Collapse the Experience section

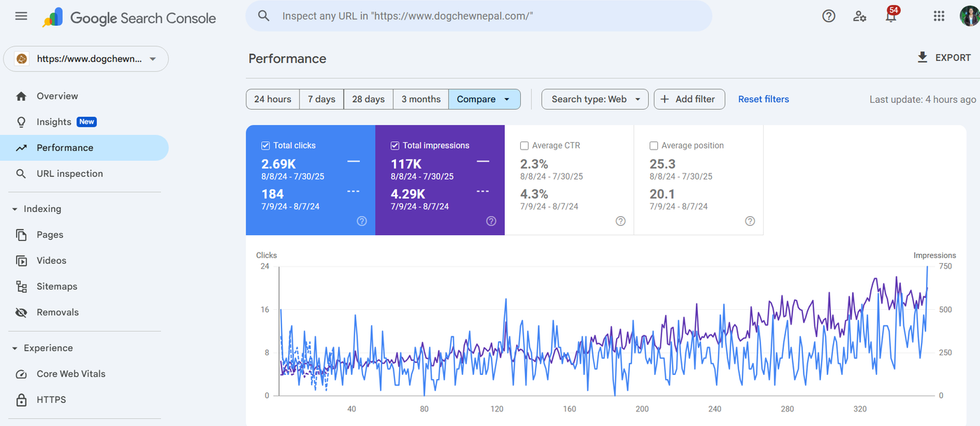click(x=15, y=348)
